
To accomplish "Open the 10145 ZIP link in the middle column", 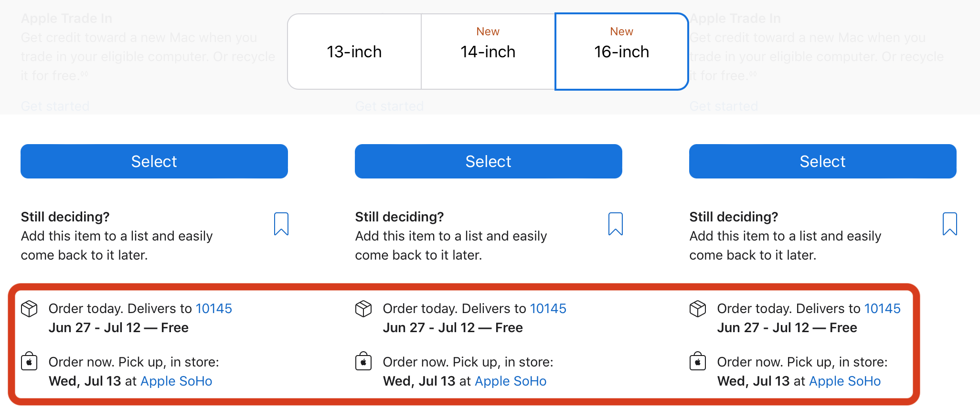I will pos(548,309).
